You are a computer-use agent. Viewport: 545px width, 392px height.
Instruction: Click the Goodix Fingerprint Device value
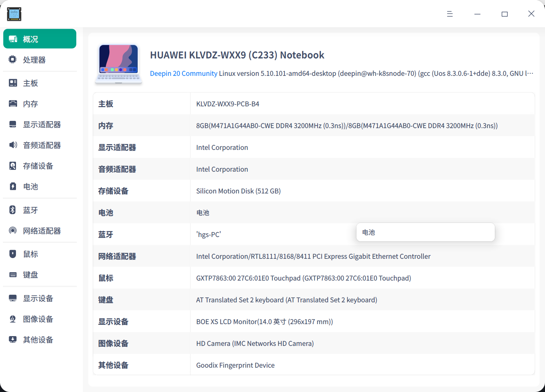click(x=235, y=365)
